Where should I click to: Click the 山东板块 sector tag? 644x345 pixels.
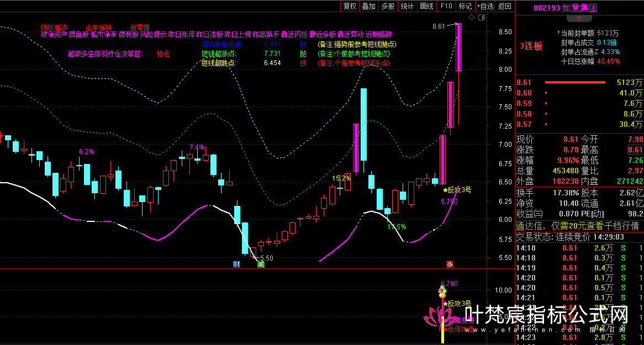click(x=98, y=28)
